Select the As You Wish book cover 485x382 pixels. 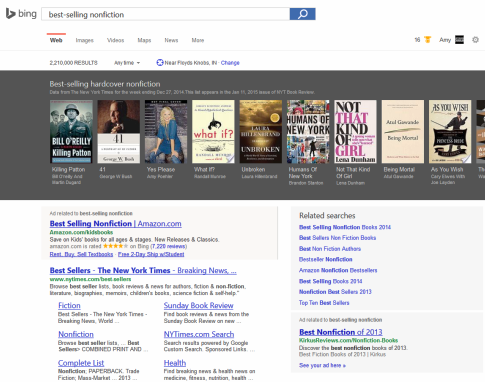tap(450, 132)
